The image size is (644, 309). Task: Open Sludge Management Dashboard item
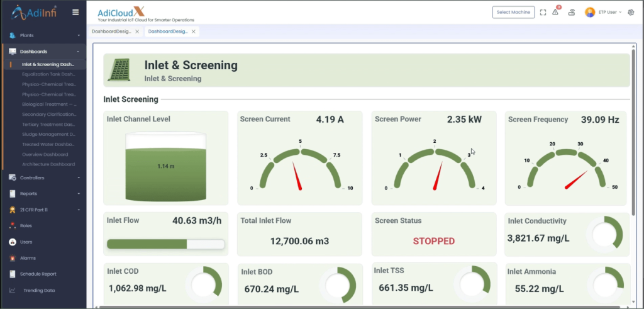48,135
